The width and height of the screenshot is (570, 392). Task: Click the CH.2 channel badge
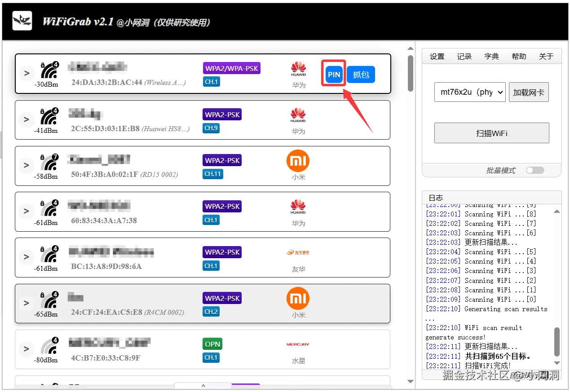211,312
